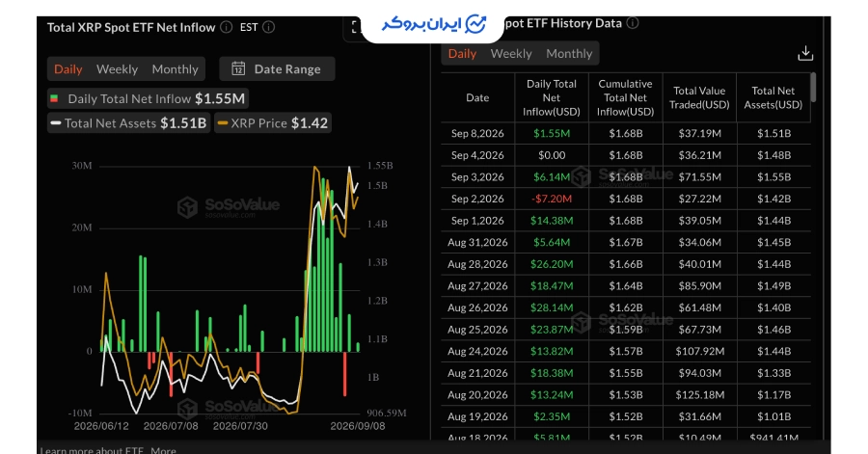Toggle the Total Net Assets line legend
868x454 pixels.
pos(128,122)
